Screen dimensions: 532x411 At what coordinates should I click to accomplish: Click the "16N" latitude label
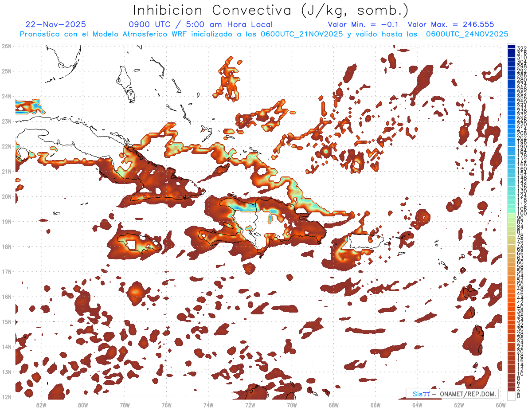pyautogui.click(x=7, y=297)
